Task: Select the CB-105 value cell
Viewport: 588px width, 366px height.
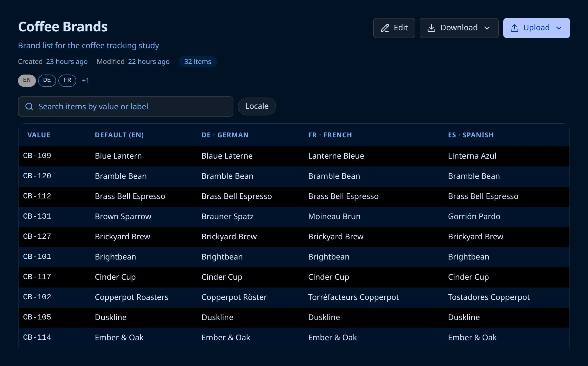Action: pos(37,317)
